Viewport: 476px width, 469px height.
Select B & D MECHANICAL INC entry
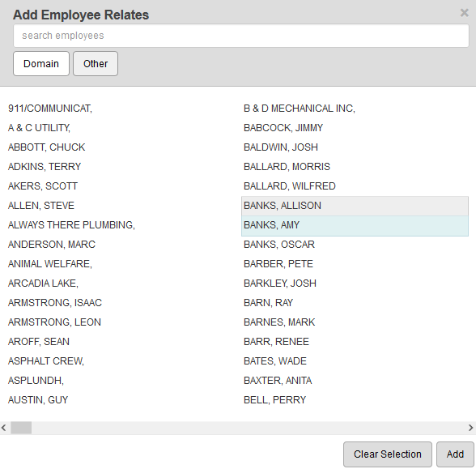click(300, 109)
